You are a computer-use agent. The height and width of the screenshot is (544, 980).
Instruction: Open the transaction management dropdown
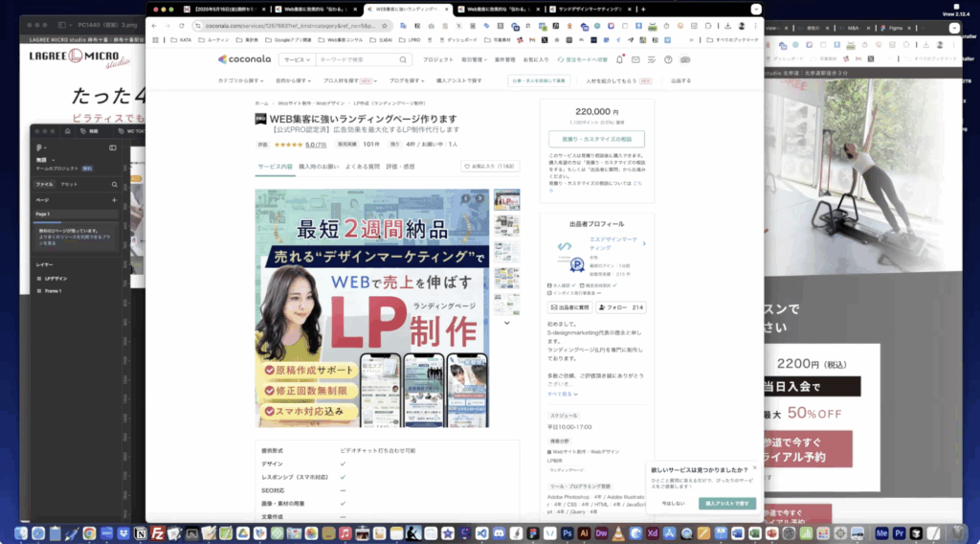[475, 60]
